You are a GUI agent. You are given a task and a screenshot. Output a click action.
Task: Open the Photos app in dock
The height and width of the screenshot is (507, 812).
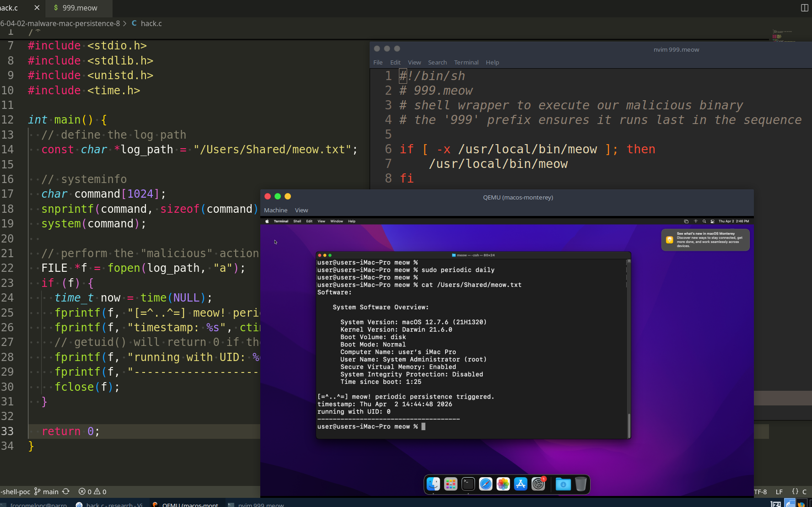503,484
